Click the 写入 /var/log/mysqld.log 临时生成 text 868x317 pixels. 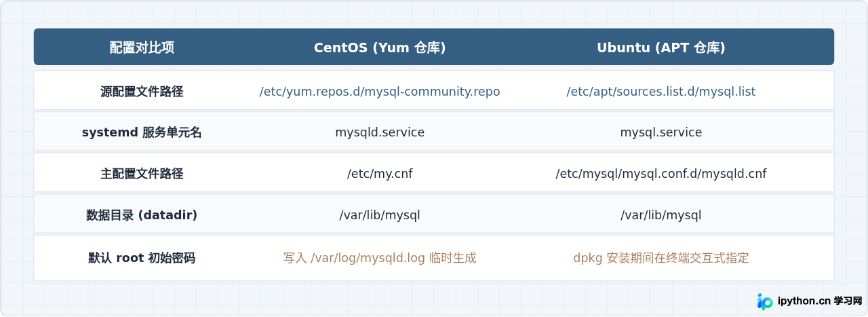coord(380,258)
